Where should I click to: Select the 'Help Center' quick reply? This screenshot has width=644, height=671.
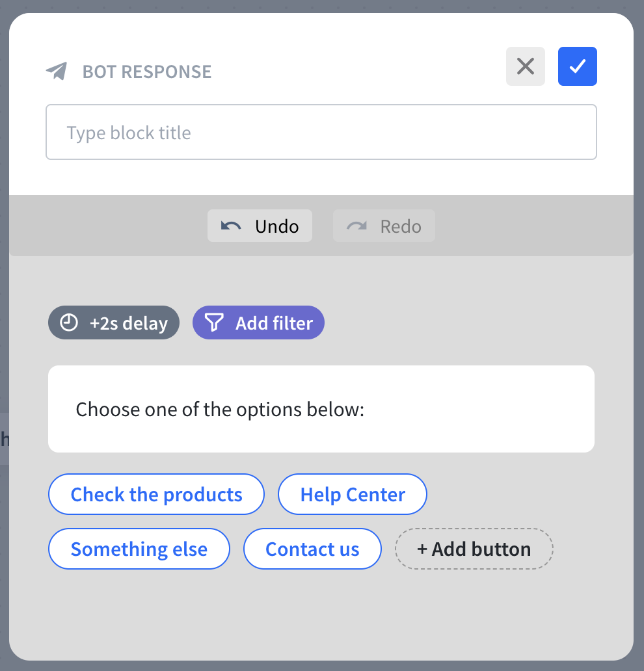(352, 494)
